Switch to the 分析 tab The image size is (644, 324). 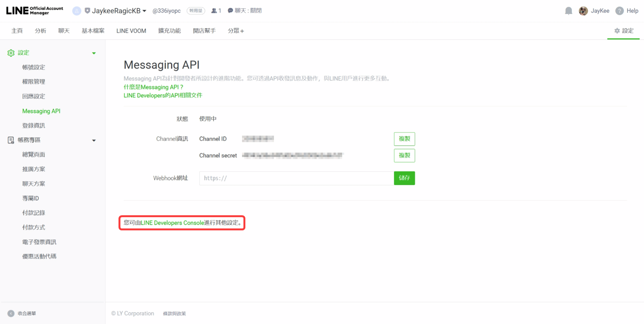[x=41, y=31]
